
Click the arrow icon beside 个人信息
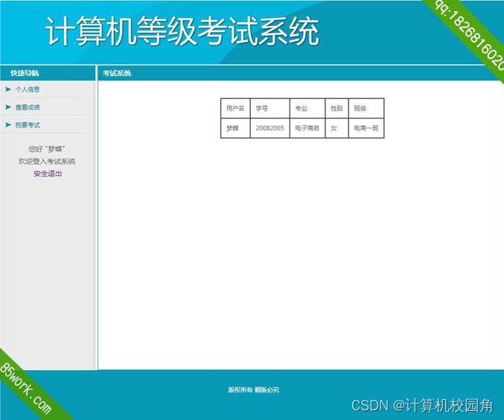pyautogui.click(x=8, y=89)
